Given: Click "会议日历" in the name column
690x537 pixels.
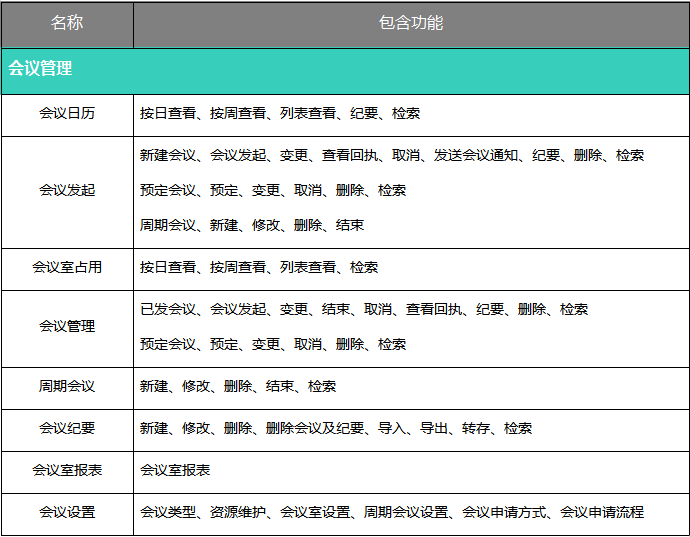Looking at the screenshot, I should click(67, 114).
